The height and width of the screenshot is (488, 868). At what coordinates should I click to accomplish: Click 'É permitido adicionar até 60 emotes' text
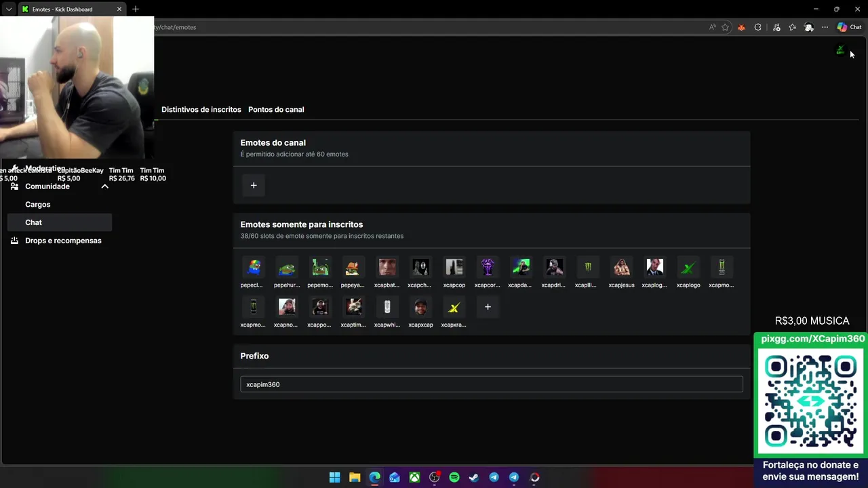[294, 154]
